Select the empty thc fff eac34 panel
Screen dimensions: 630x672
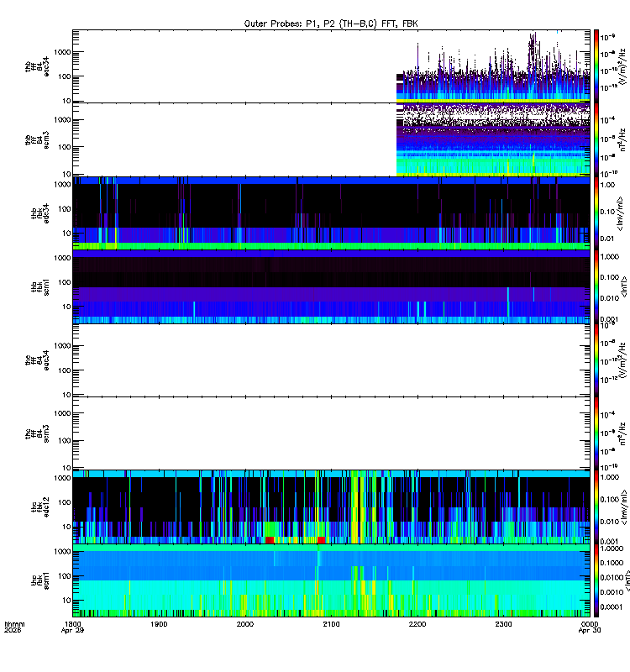[331, 360]
